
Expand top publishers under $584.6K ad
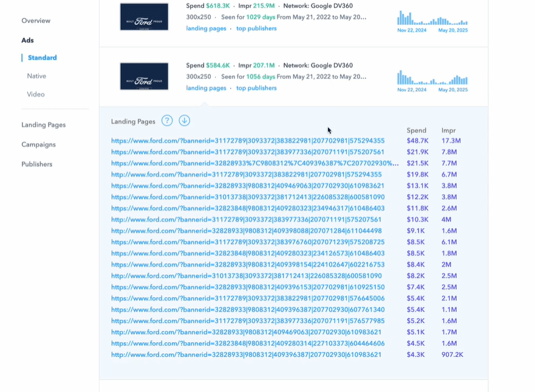(256, 88)
